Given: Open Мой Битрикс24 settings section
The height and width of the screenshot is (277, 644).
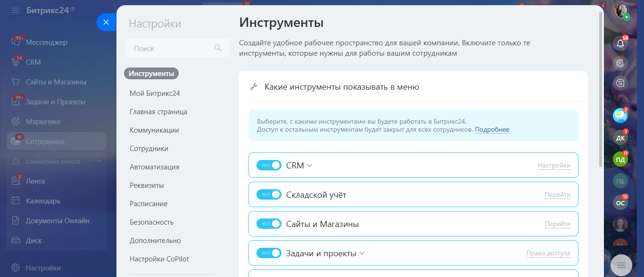Looking at the screenshot, I should (155, 93).
